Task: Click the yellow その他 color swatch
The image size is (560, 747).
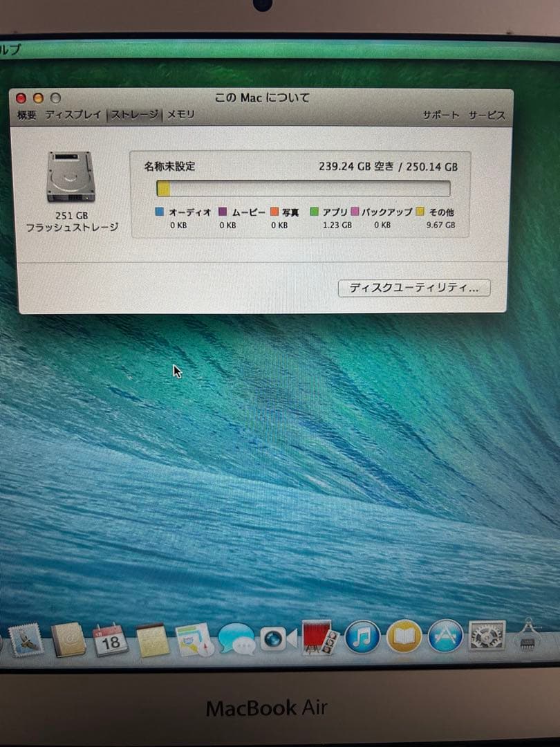Action: coord(420,212)
